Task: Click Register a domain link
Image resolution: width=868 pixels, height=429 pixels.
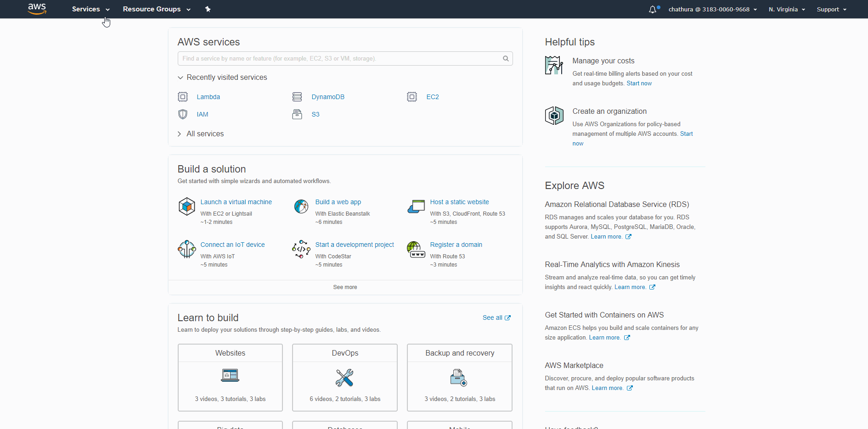Action: pyautogui.click(x=456, y=245)
